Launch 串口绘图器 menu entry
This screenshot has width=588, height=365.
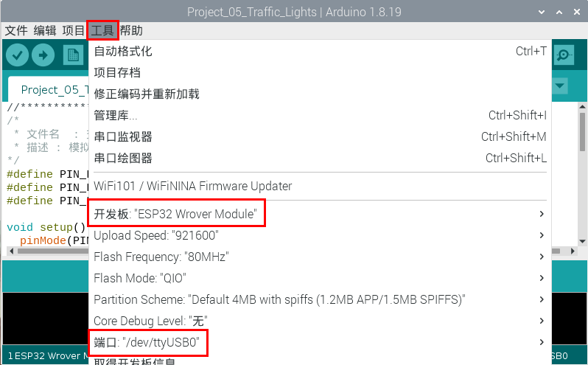point(123,159)
